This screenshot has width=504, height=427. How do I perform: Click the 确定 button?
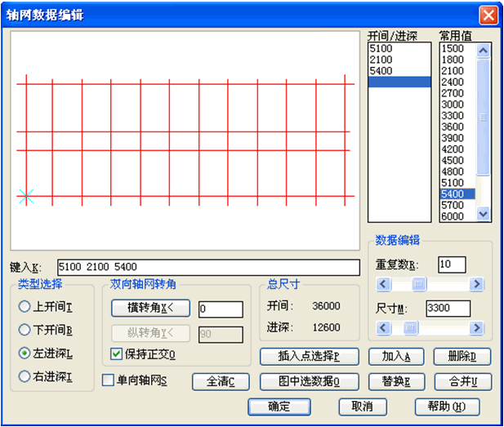coord(279,407)
